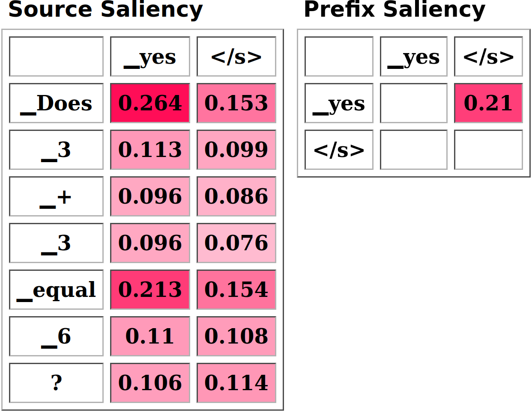The height and width of the screenshot is (412, 532).
Task: Select the 0.153 cell in the _Does row
Action: tap(236, 103)
